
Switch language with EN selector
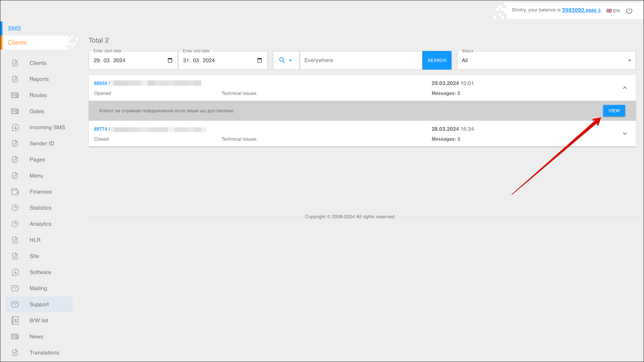click(613, 11)
